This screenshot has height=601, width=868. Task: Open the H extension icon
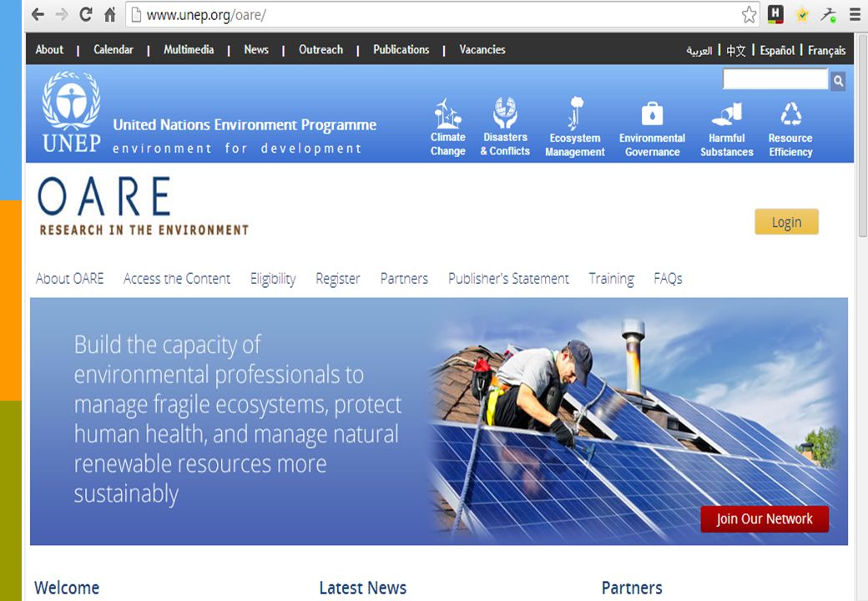[775, 14]
